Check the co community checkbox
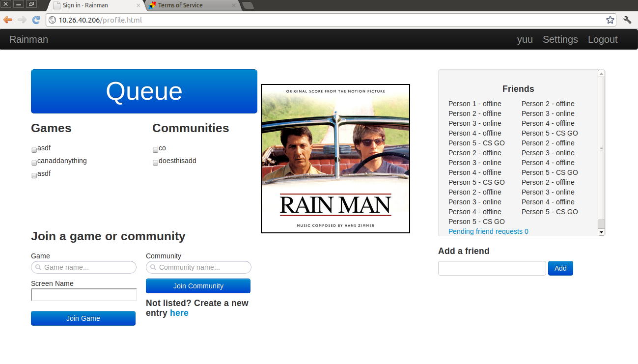638x364 pixels. [156, 150]
